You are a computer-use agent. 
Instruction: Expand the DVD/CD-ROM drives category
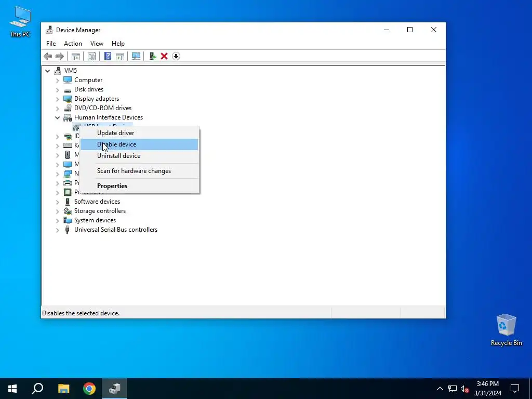tap(57, 109)
